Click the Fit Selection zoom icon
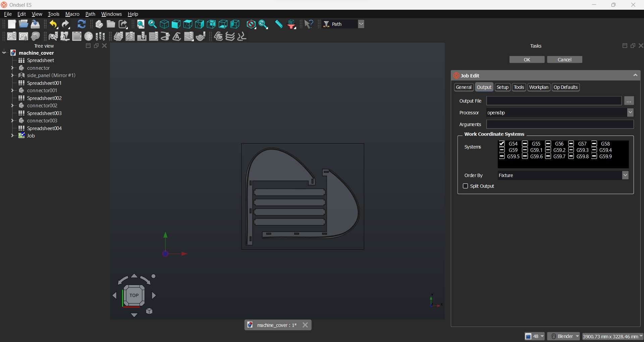 [x=153, y=24]
